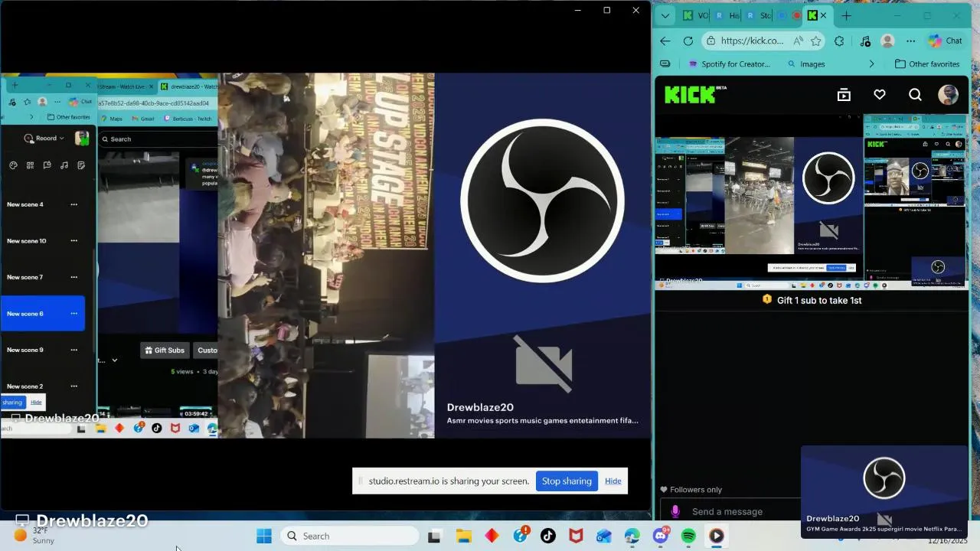980x551 pixels.
Task: Open options for New scene 10
Action: click(73, 241)
